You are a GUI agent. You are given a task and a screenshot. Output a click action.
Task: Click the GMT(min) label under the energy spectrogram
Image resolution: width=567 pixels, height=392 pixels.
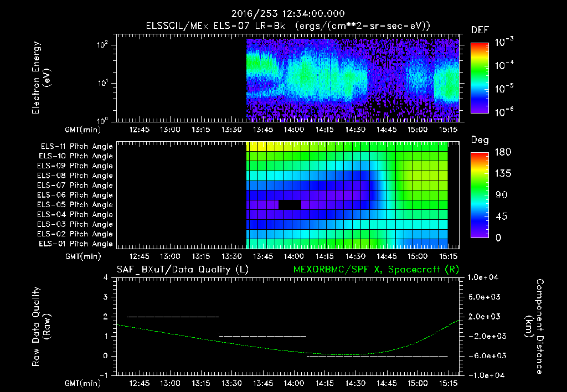tap(83, 130)
